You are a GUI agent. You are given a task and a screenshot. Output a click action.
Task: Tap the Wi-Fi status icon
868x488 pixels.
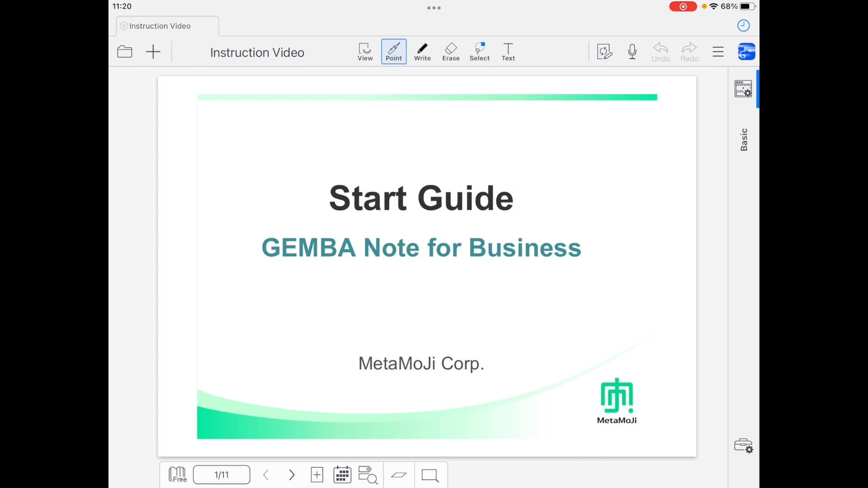tap(714, 6)
